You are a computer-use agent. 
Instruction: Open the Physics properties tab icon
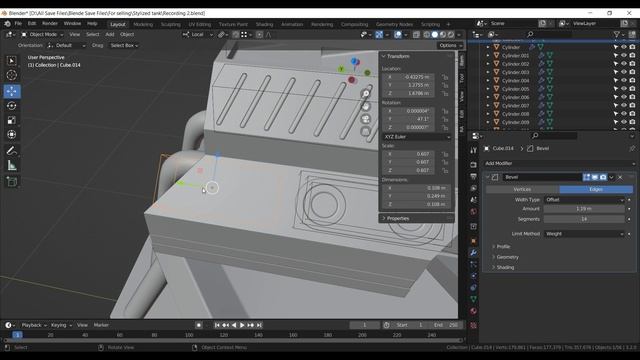[473, 276]
